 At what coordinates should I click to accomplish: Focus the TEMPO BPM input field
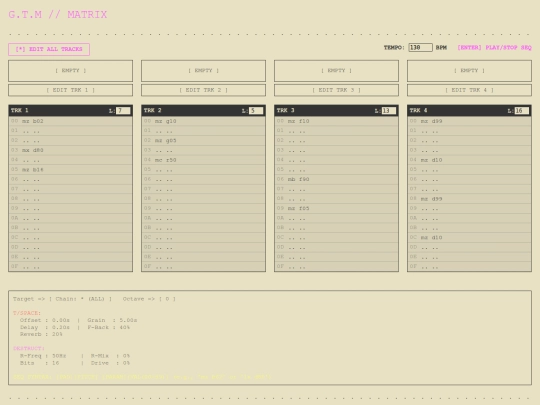[x=420, y=48]
